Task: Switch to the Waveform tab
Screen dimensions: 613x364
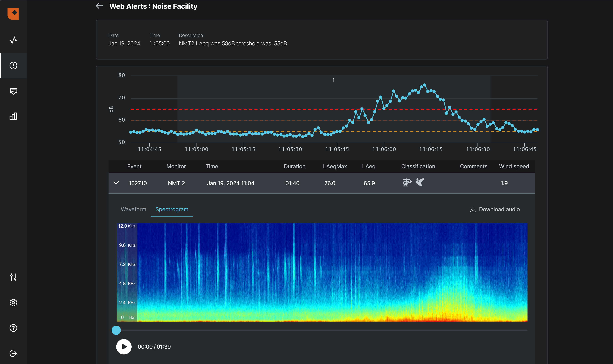Action: 133,209
